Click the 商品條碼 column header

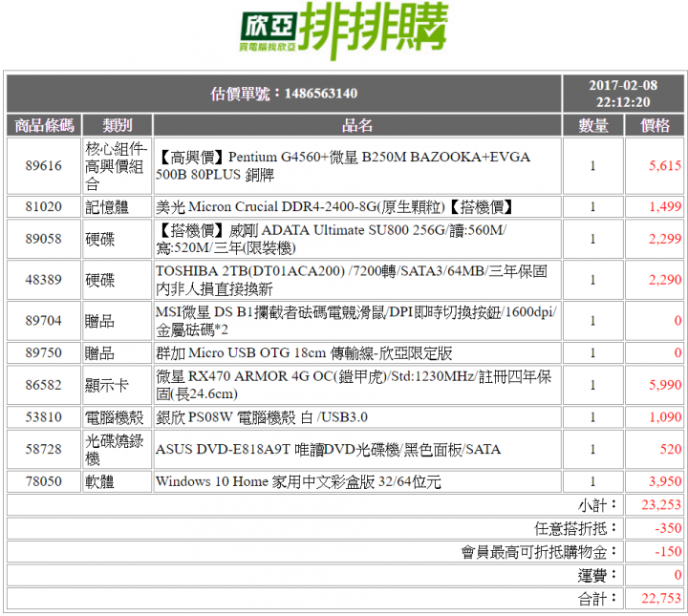[44, 125]
